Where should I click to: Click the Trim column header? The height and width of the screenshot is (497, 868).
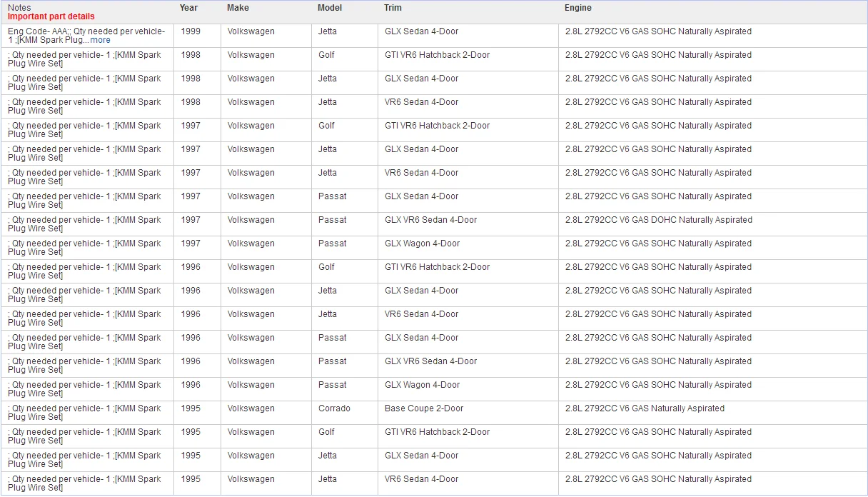393,8
